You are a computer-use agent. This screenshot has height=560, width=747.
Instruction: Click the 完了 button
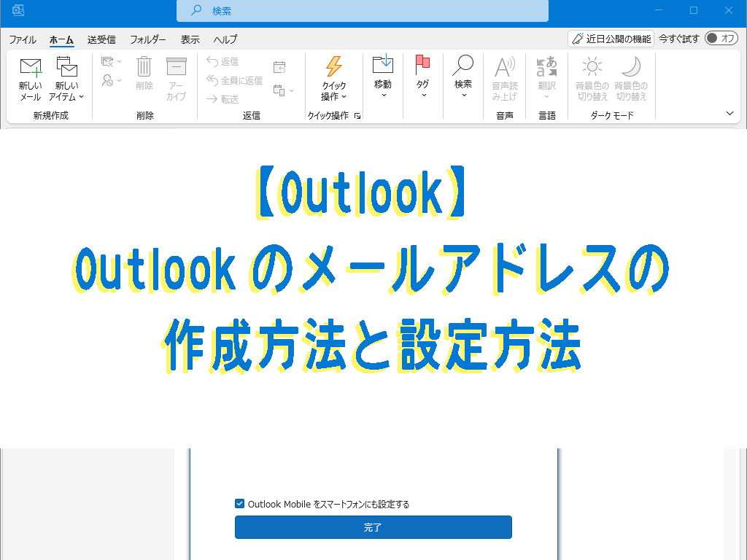coord(373,527)
